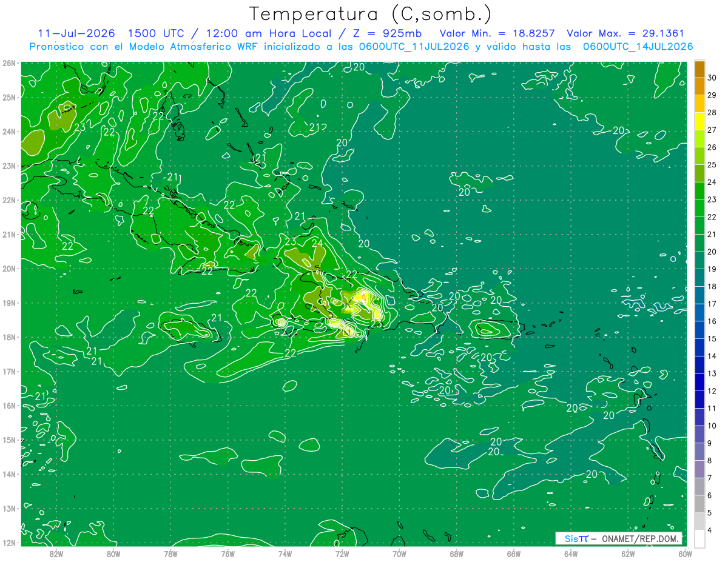The image size is (728, 562).
Task: Click the legend scale label "15"
Action: [712, 338]
